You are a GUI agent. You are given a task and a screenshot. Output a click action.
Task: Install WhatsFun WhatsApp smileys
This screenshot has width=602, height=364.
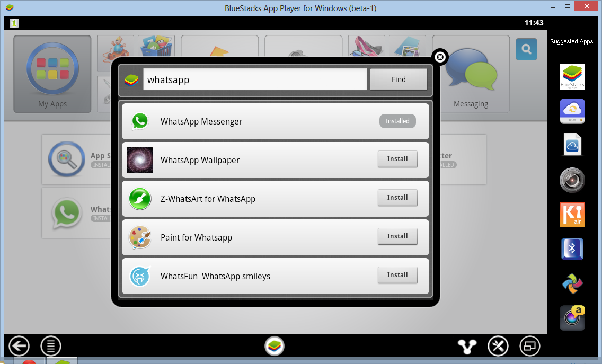[397, 275]
